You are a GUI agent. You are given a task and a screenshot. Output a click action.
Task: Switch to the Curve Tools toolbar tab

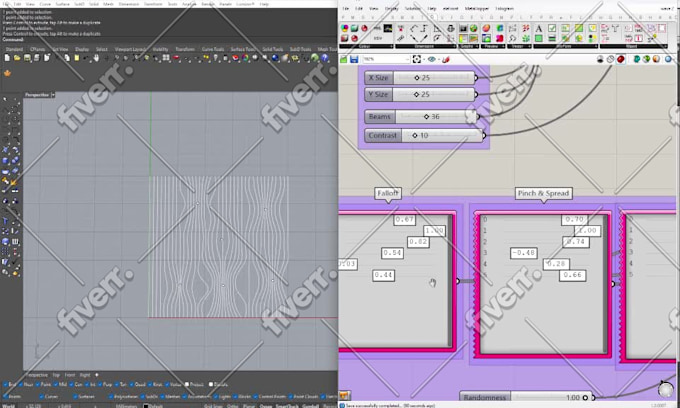click(212, 49)
